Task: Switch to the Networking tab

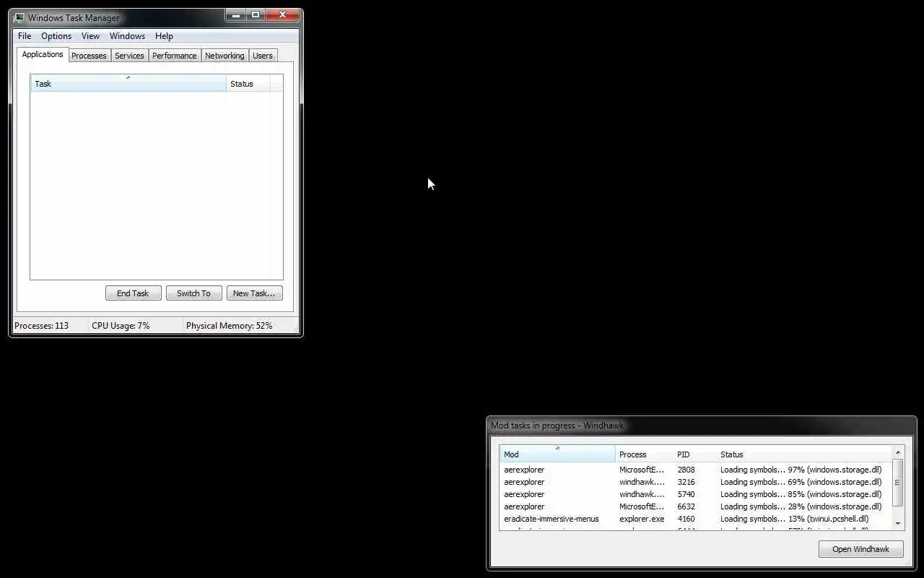Action: point(225,56)
